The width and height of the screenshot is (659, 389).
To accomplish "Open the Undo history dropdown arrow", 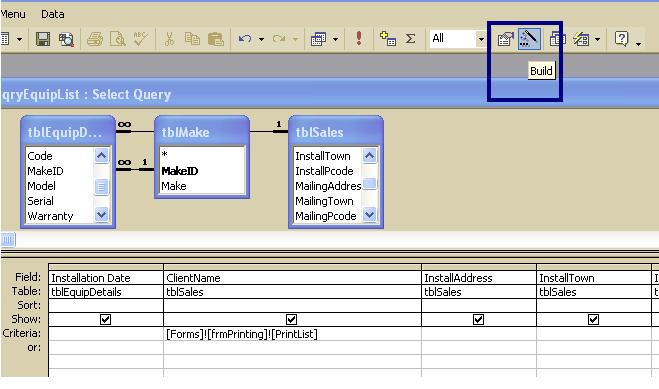I will pyautogui.click(x=261, y=39).
